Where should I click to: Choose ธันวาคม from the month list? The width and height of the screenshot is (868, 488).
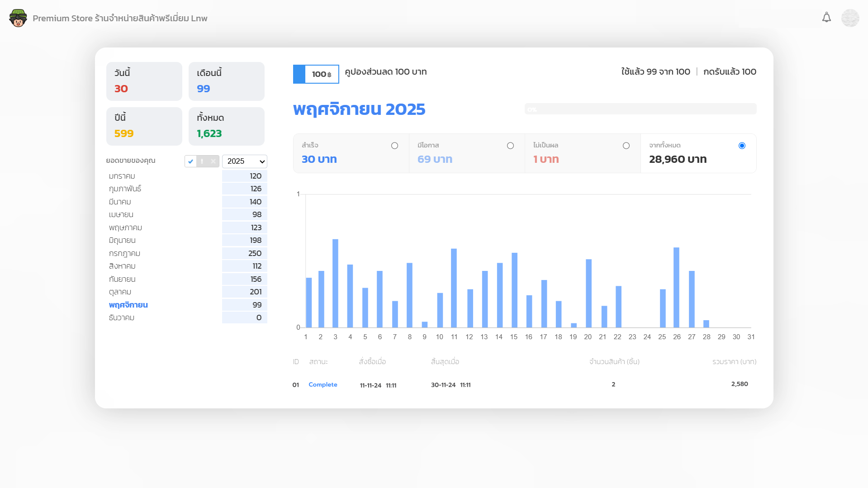(x=121, y=318)
